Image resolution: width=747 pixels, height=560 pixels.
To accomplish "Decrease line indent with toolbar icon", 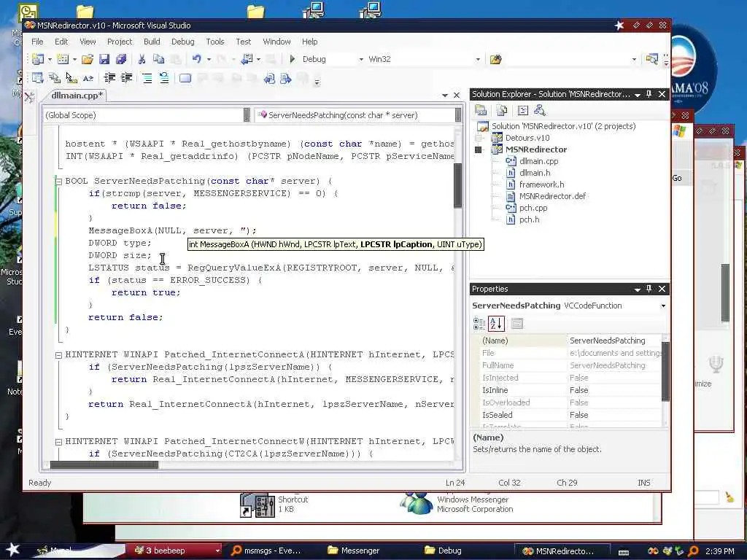I will tap(109, 78).
